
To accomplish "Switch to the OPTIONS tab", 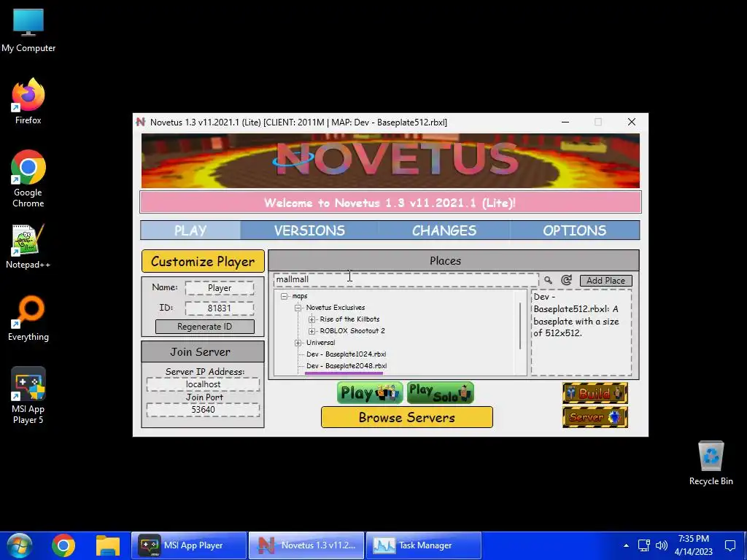I will pos(575,230).
